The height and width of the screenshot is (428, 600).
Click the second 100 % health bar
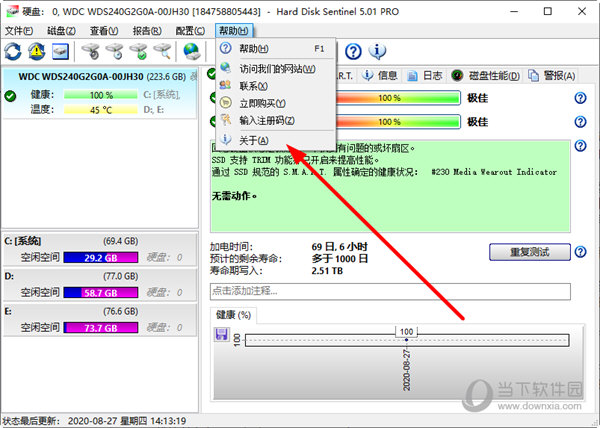point(398,122)
